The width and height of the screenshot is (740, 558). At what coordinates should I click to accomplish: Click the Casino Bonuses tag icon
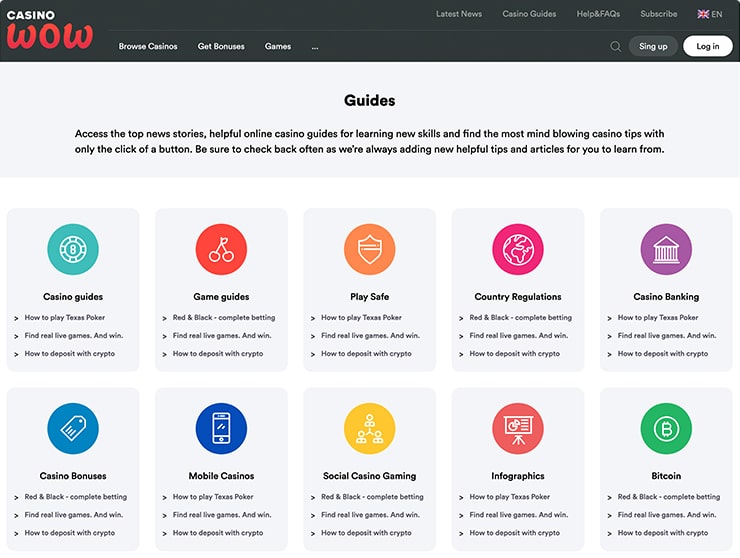[x=73, y=429]
